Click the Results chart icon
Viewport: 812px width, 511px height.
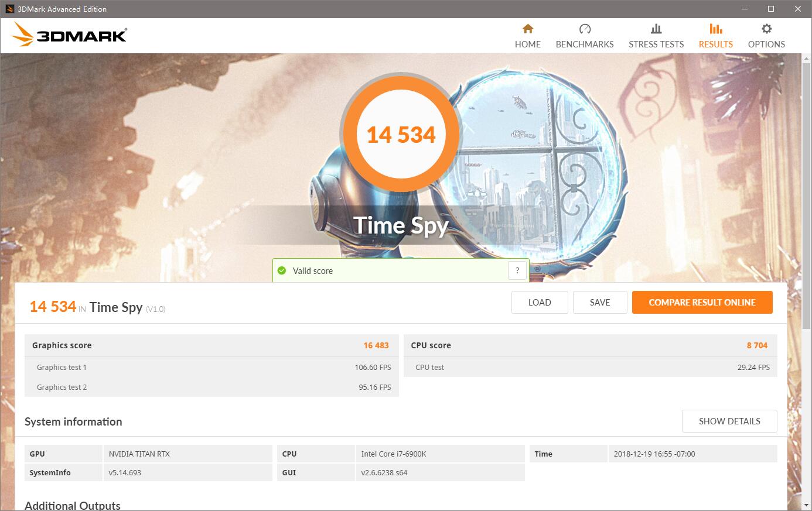pos(715,29)
